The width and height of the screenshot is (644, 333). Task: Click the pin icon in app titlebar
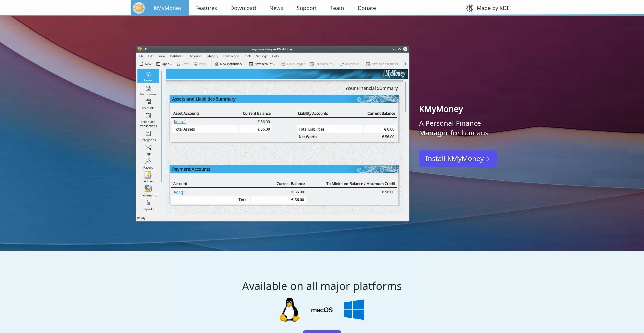click(145, 49)
